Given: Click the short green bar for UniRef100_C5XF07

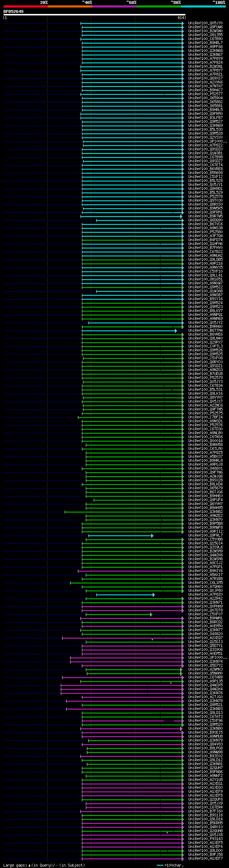Looking at the screenshot, I should 119,614.
